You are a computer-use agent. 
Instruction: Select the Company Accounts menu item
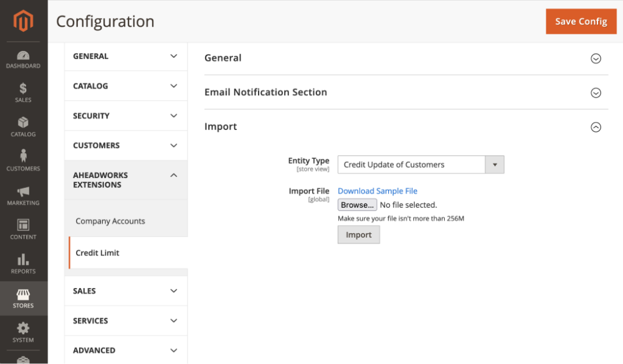[110, 221]
